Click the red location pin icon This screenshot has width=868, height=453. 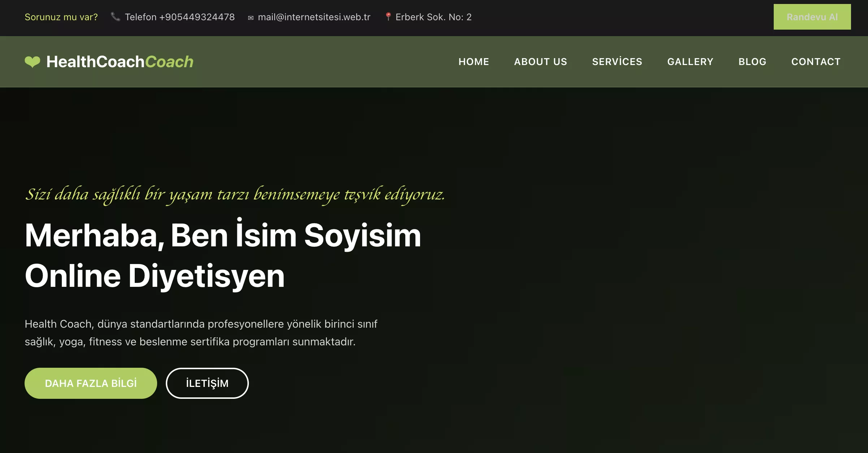click(388, 17)
